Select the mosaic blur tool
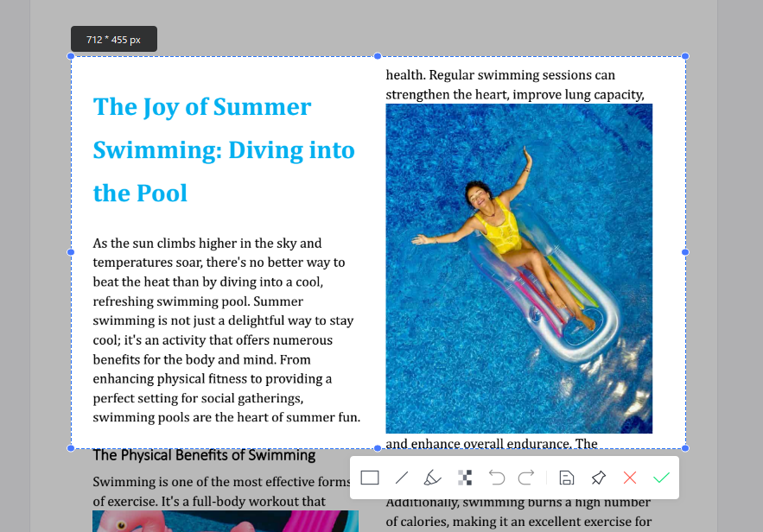This screenshot has height=532, width=763. [465, 478]
